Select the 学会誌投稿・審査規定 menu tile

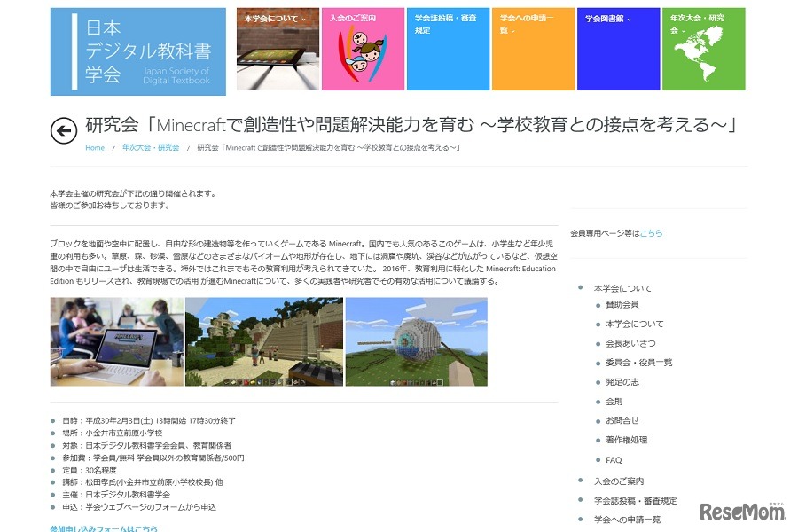tap(448, 49)
